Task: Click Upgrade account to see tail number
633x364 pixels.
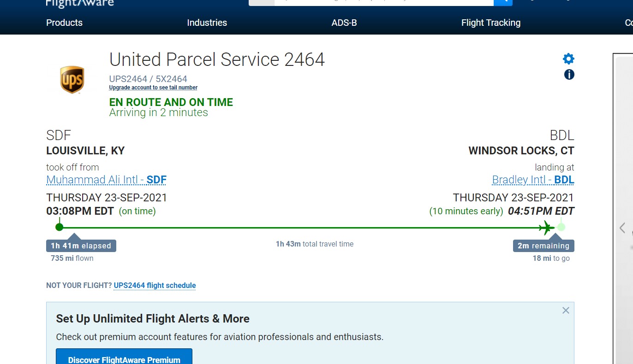Action: [153, 88]
